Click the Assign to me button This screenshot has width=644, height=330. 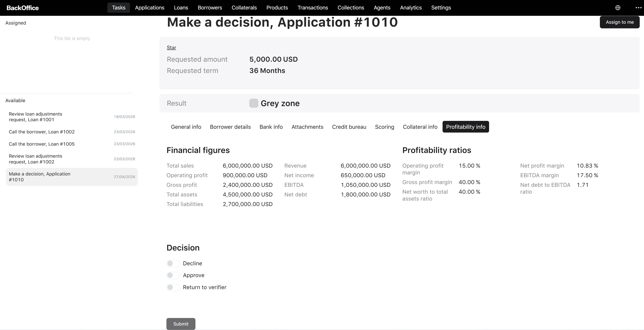[619, 22]
